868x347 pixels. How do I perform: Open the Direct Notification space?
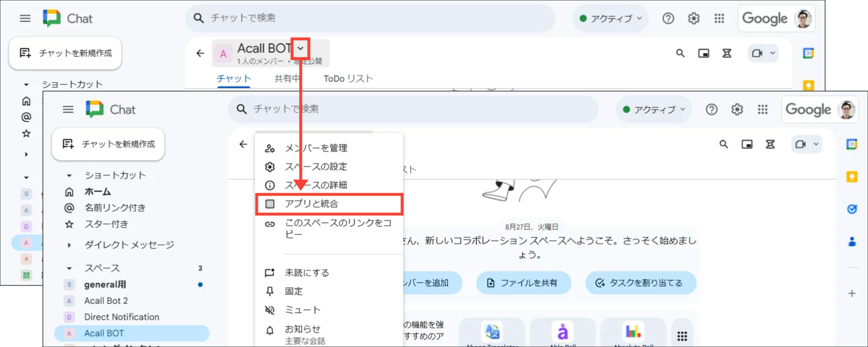click(132, 317)
